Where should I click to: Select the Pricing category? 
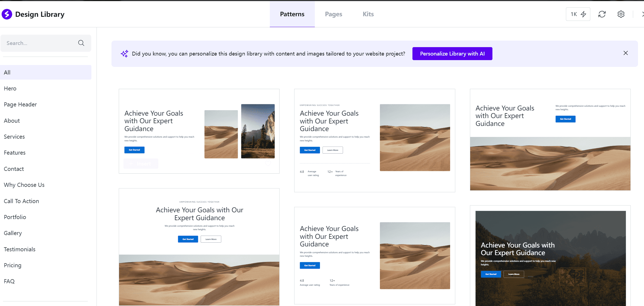(46, 265)
